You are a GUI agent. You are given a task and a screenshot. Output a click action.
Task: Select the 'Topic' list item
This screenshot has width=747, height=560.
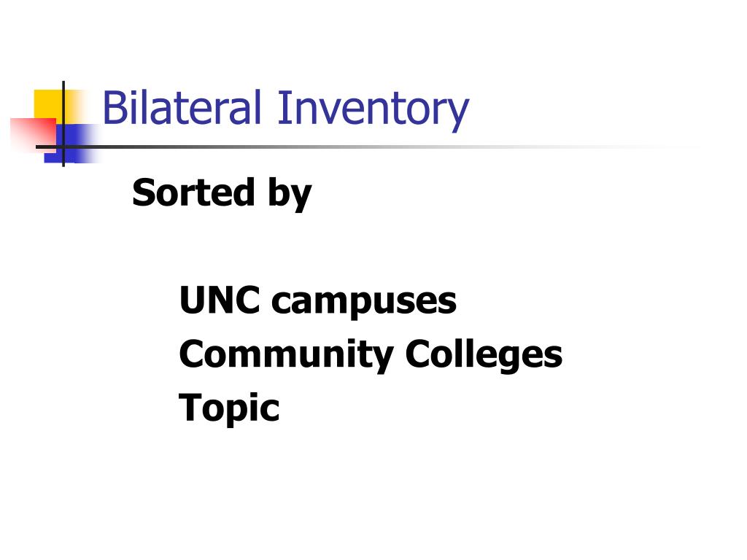[229, 408]
